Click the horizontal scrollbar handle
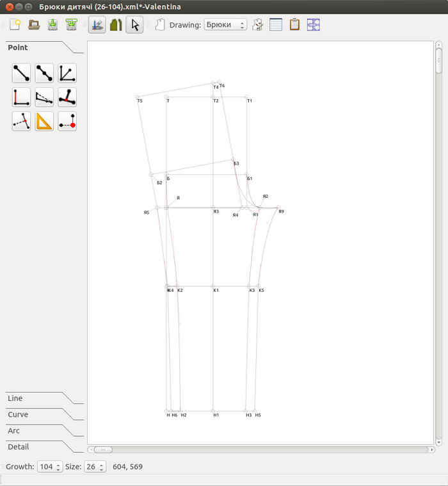The height and width of the screenshot is (486, 448). (103, 450)
